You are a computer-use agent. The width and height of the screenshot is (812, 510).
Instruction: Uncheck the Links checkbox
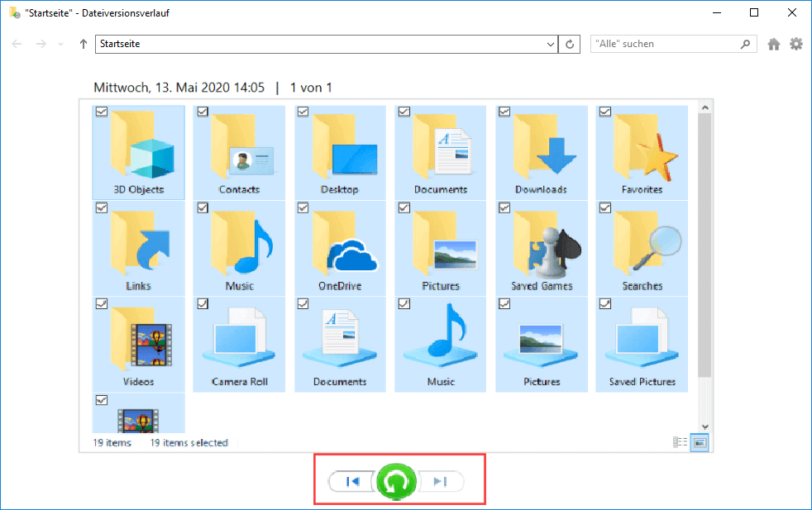[x=102, y=207]
